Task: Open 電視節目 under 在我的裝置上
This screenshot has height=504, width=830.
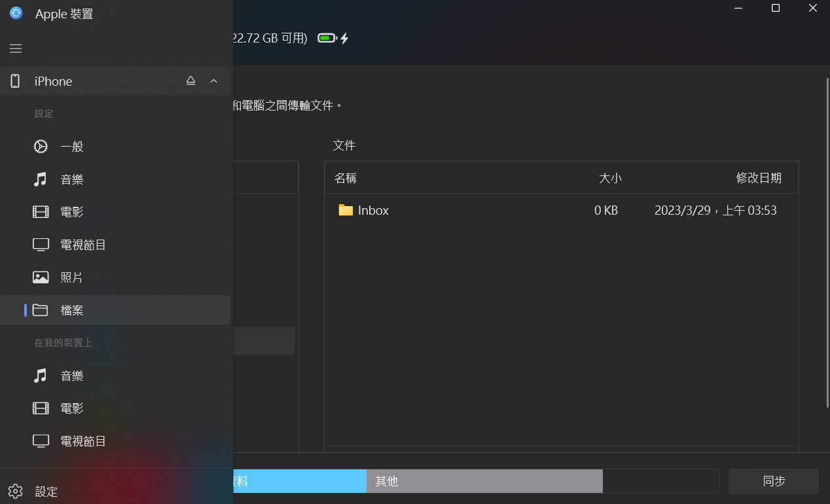Action: [83, 441]
